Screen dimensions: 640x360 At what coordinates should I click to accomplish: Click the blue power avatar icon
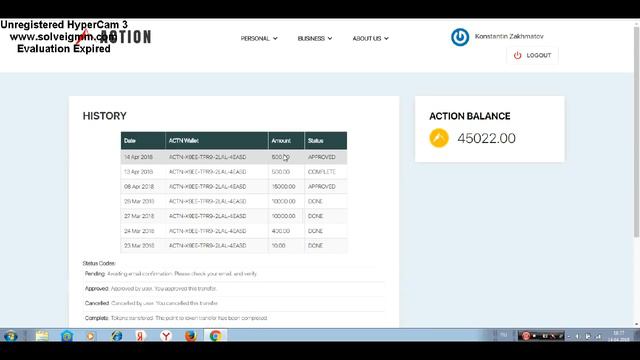pos(460,37)
